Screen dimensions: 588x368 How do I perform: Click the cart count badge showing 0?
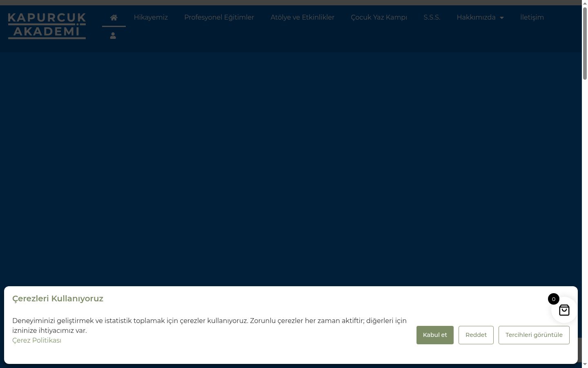tap(554, 299)
